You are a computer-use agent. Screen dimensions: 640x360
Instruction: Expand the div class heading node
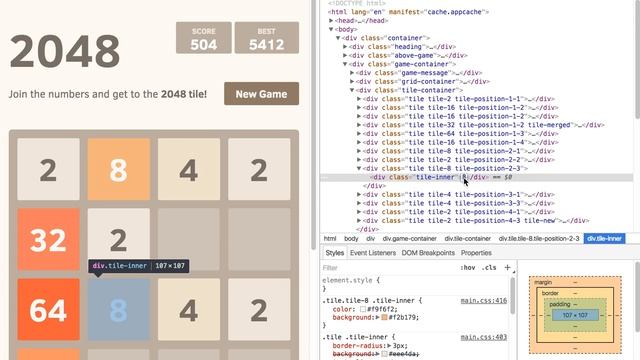[345, 47]
